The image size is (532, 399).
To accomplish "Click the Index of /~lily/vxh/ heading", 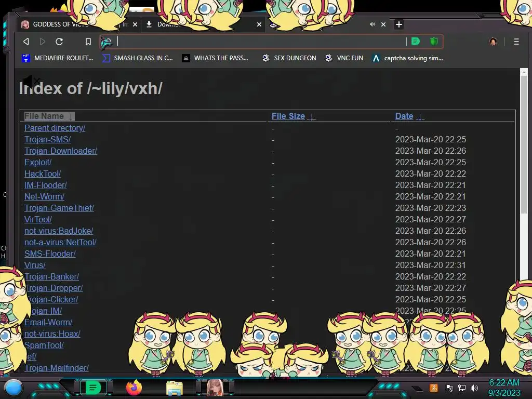I will click(x=90, y=88).
